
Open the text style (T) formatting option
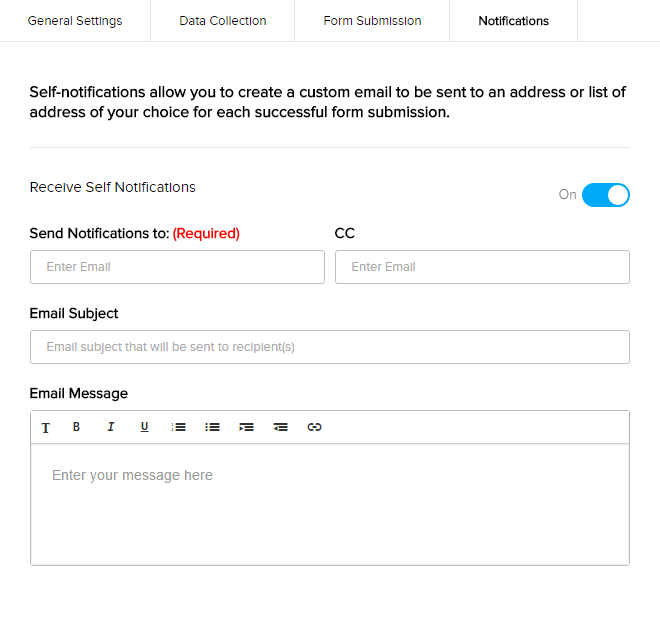[x=46, y=427]
